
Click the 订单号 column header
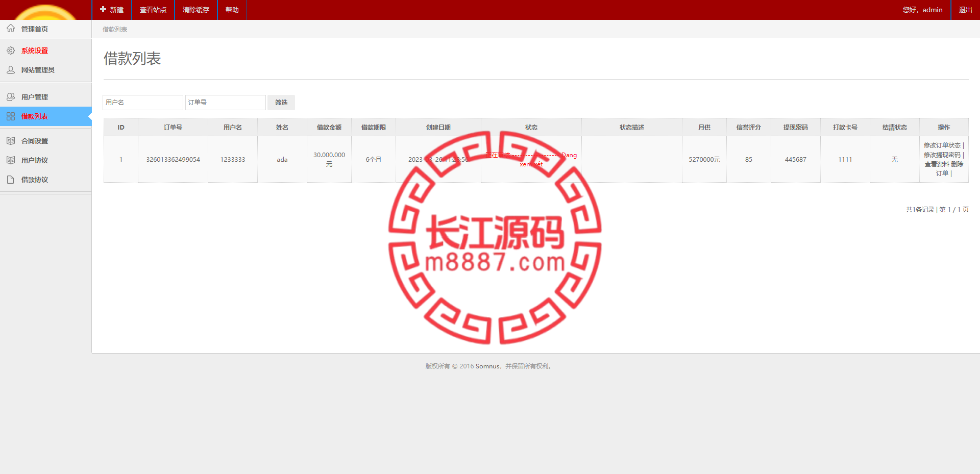(x=173, y=127)
